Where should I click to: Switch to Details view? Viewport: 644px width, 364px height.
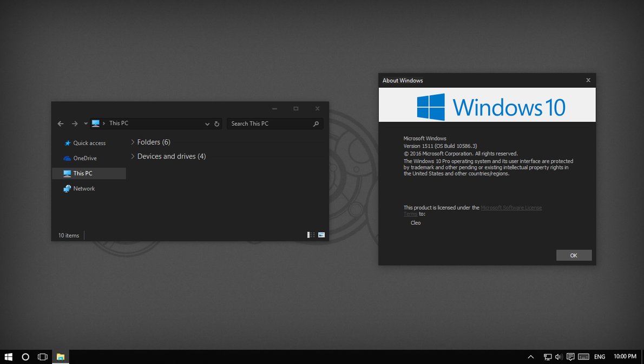(311, 235)
